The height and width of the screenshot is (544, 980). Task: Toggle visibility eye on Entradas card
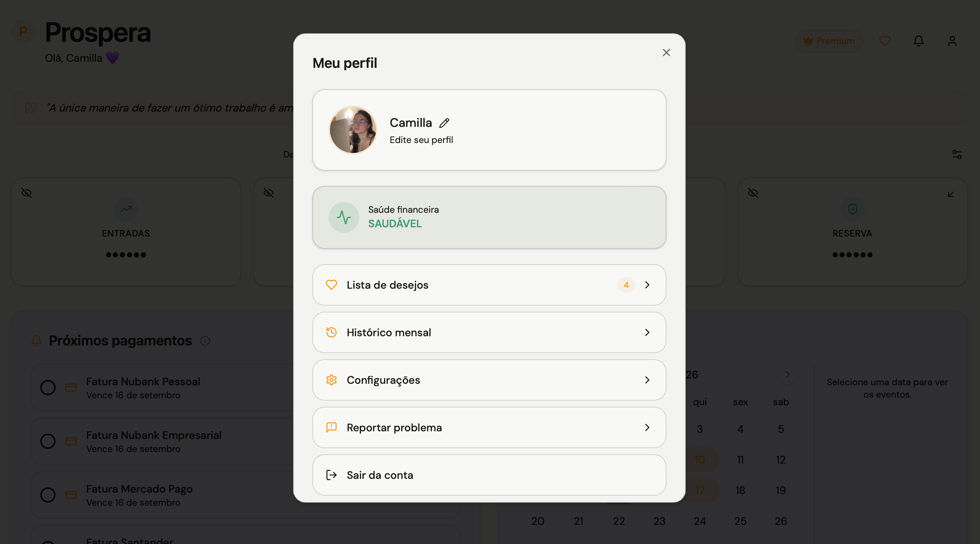tap(26, 193)
